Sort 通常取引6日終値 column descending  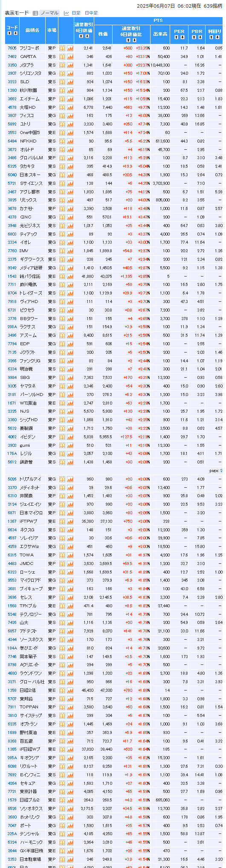(x=87, y=36)
